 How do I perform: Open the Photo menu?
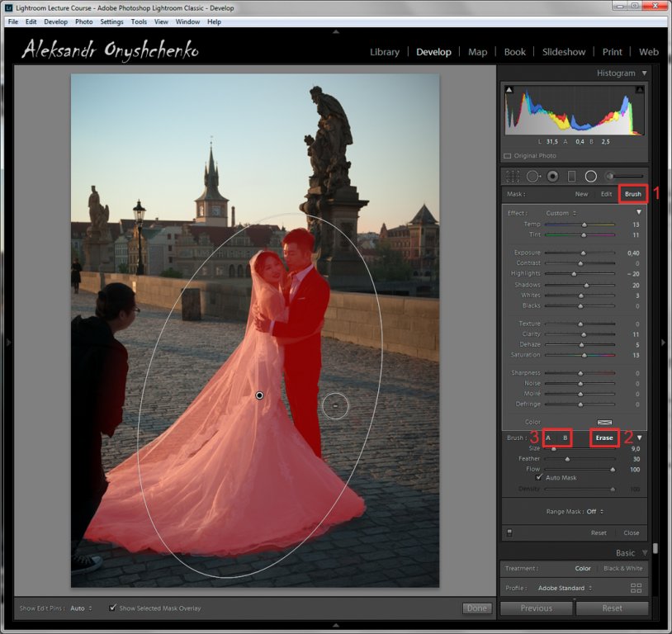click(83, 21)
